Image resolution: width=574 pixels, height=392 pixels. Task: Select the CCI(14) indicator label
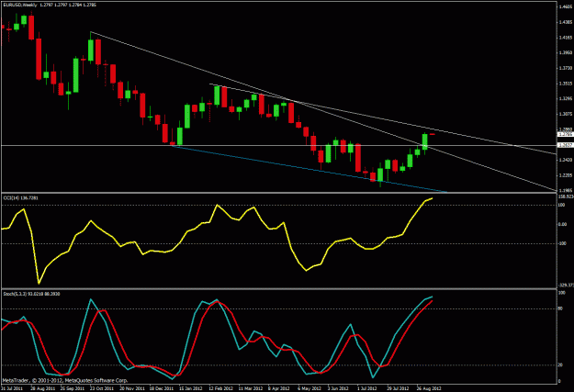coord(20,198)
